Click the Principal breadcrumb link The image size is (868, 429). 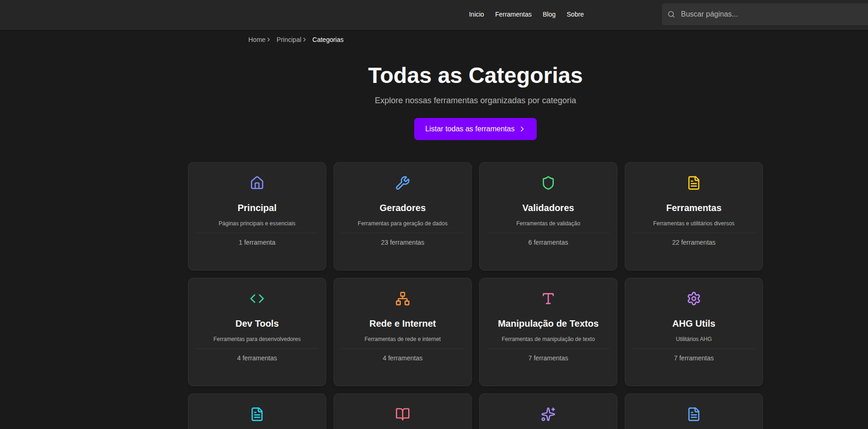(x=289, y=40)
